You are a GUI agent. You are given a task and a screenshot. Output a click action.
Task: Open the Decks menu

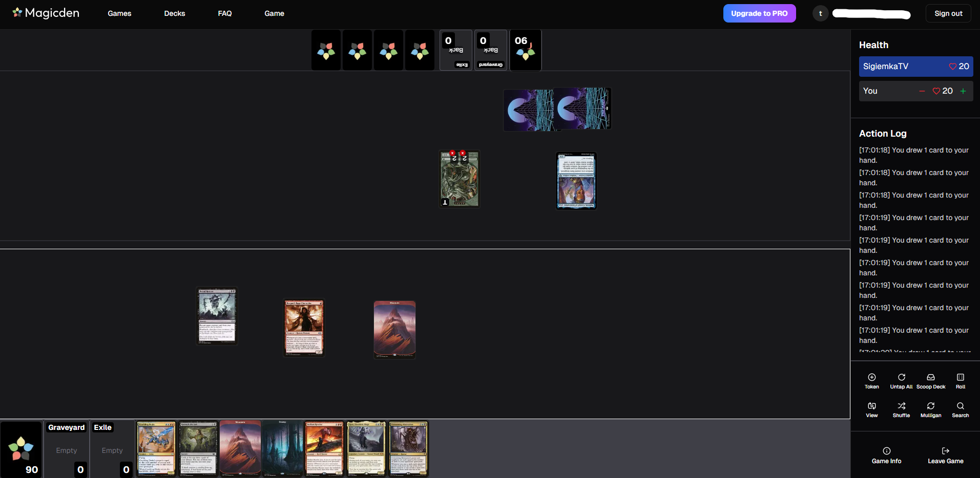pyautogui.click(x=174, y=13)
